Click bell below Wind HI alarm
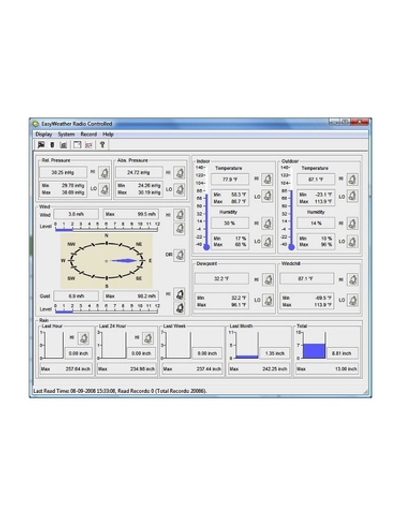The image size is (400, 515). pyautogui.click(x=179, y=229)
